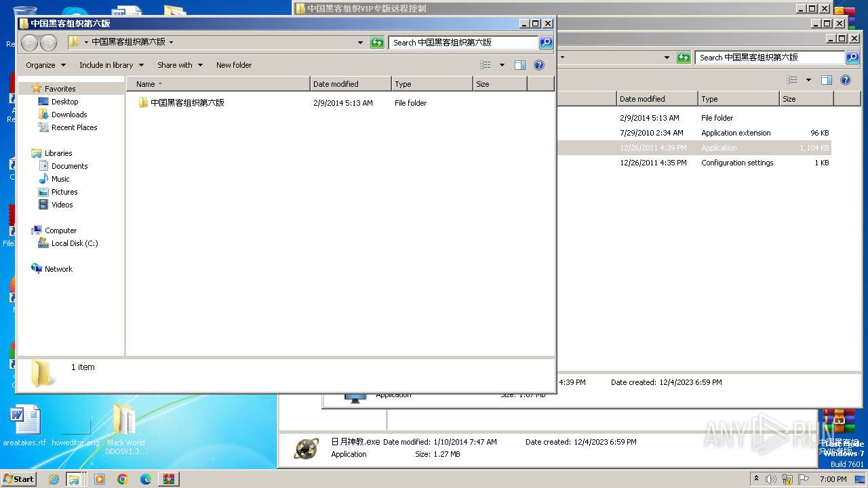Click the refresh button beside front address bar

pyautogui.click(x=377, y=42)
